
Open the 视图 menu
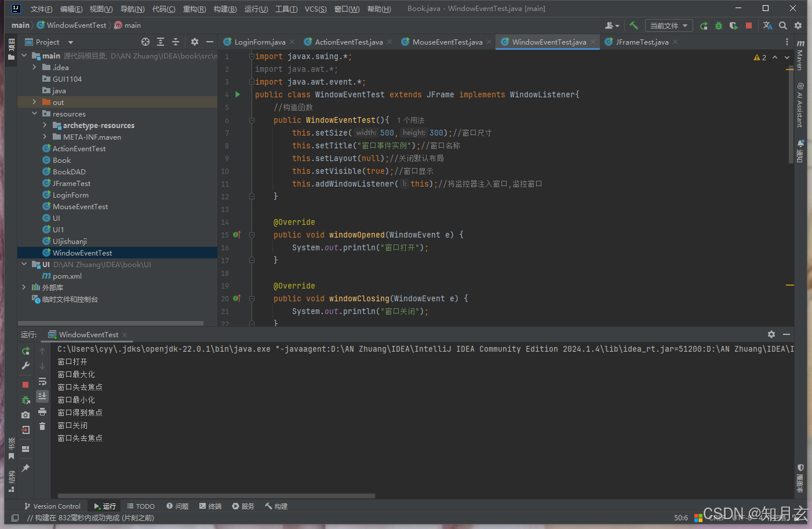tap(101, 9)
